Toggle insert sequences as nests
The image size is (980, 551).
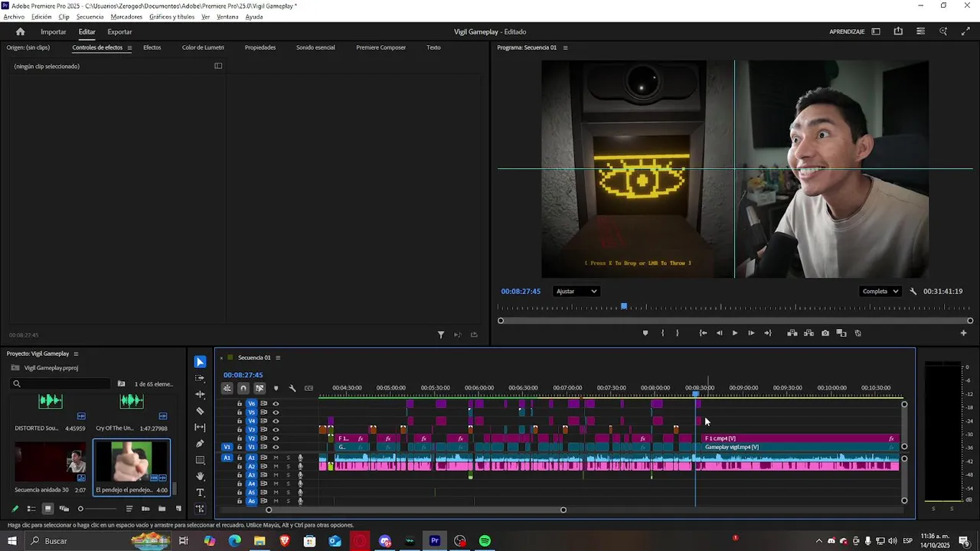point(227,388)
